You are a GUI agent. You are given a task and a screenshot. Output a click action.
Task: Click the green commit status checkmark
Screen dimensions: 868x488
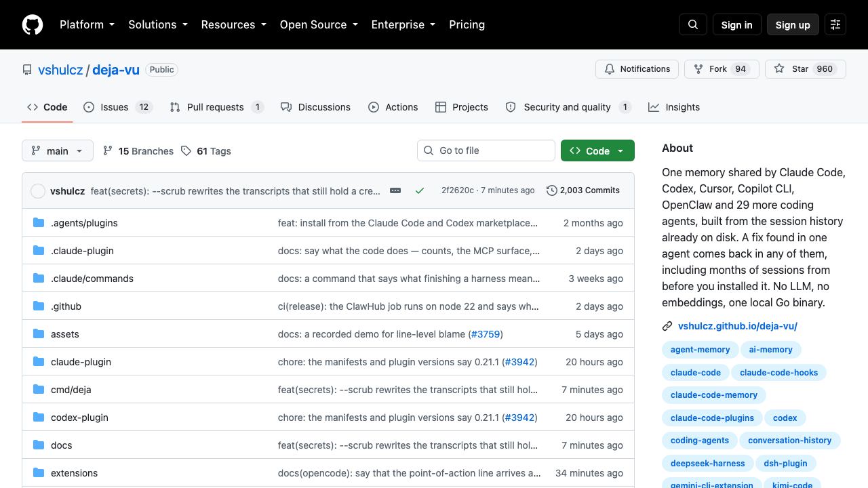coord(420,190)
